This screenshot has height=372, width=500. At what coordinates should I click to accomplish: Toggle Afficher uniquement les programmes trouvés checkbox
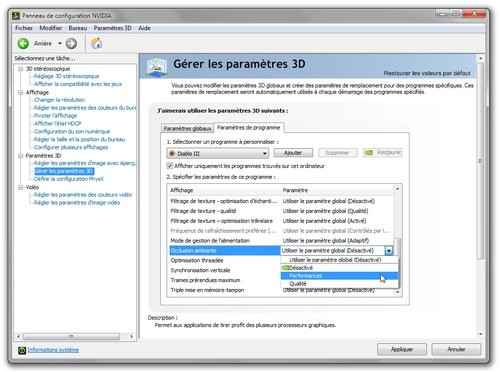click(170, 166)
